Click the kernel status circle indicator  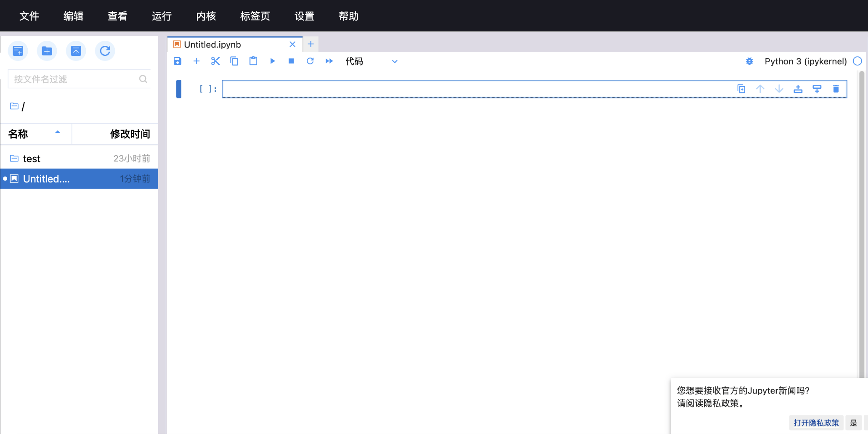coord(857,61)
